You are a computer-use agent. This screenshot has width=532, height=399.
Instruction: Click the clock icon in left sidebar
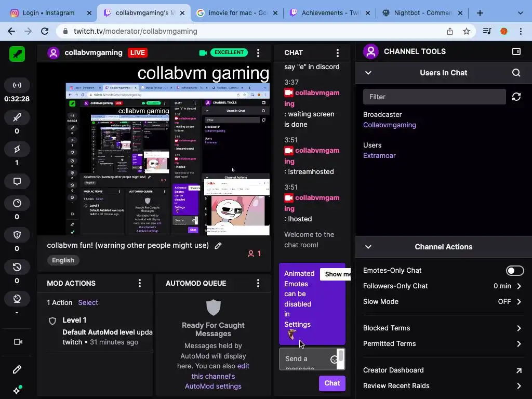coord(17,203)
